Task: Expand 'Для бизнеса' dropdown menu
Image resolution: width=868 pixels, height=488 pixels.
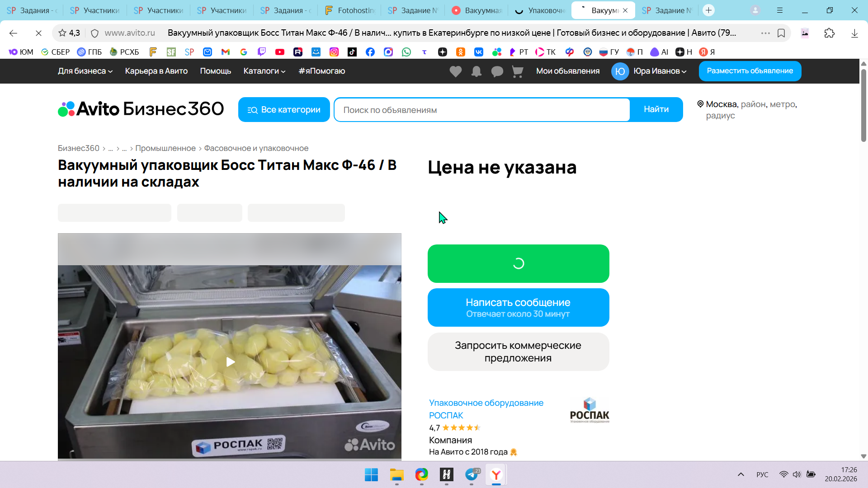Action: point(85,71)
